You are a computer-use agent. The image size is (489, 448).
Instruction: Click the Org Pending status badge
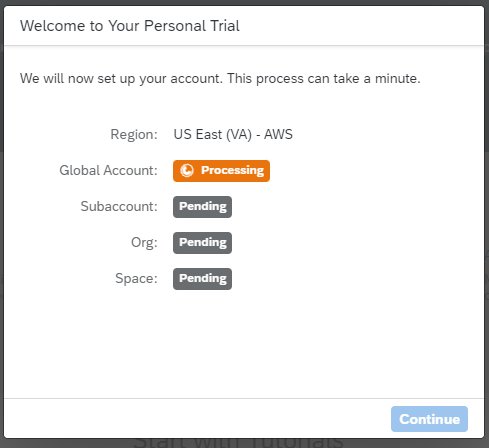[202, 243]
